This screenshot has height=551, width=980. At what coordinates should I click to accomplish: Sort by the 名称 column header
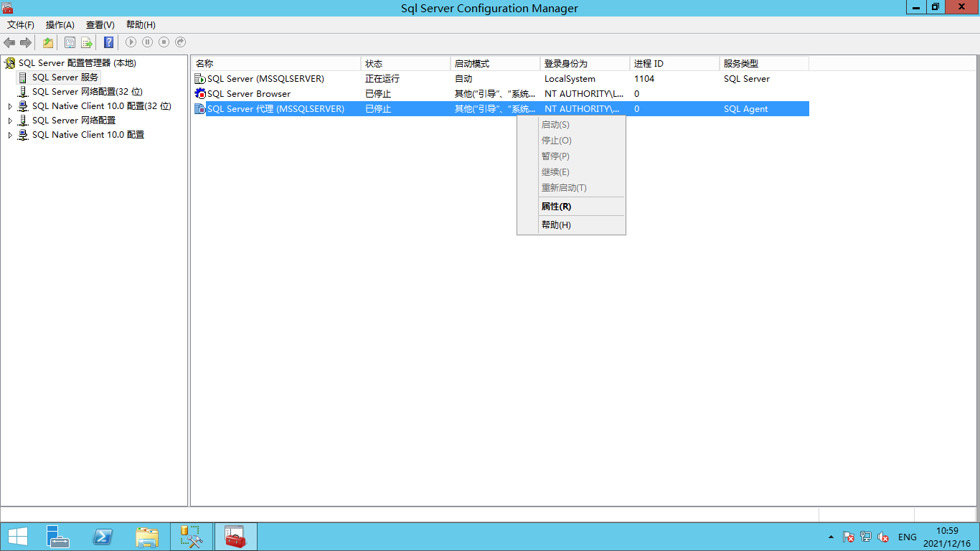point(276,64)
